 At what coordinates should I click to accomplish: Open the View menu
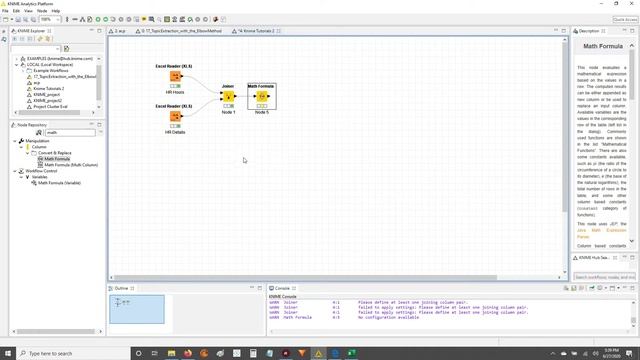tap(29, 11)
